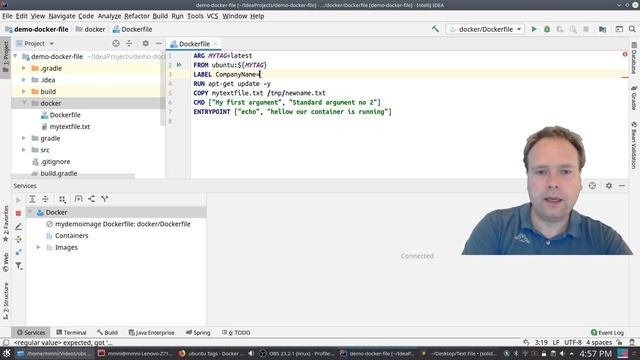Toggle the Bean Validation side panel
The image size is (640, 360).
tap(634, 145)
